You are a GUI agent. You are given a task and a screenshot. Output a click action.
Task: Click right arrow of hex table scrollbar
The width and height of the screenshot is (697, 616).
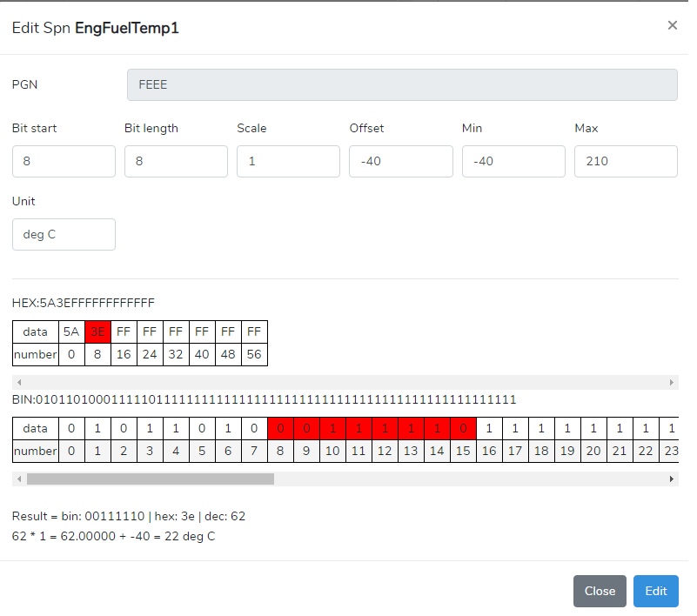tap(671, 383)
